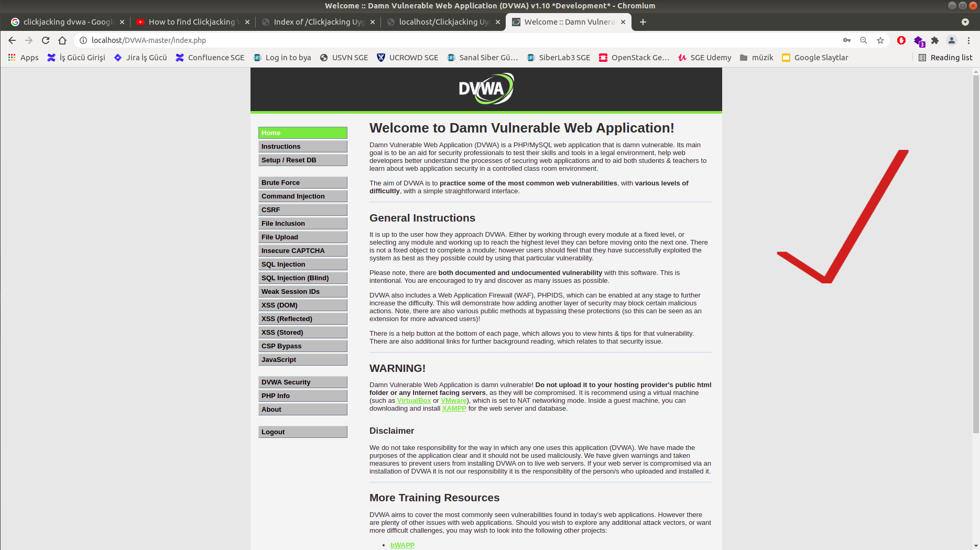
Task: Close the Welcome :: Damn Vulnerable tab
Action: pyautogui.click(x=623, y=22)
